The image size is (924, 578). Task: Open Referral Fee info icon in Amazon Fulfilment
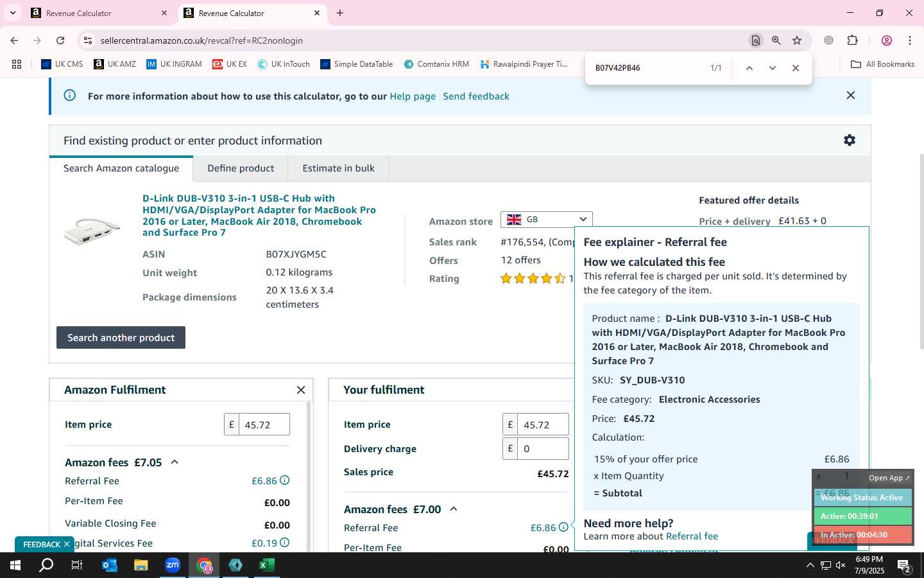coord(285,480)
